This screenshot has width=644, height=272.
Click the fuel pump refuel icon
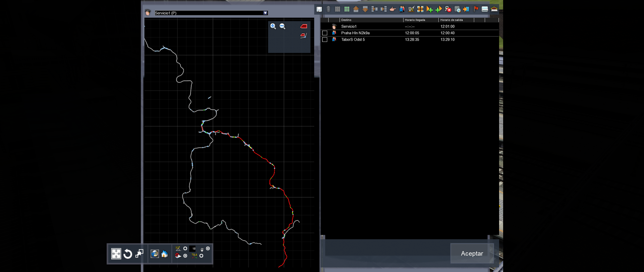point(411,9)
